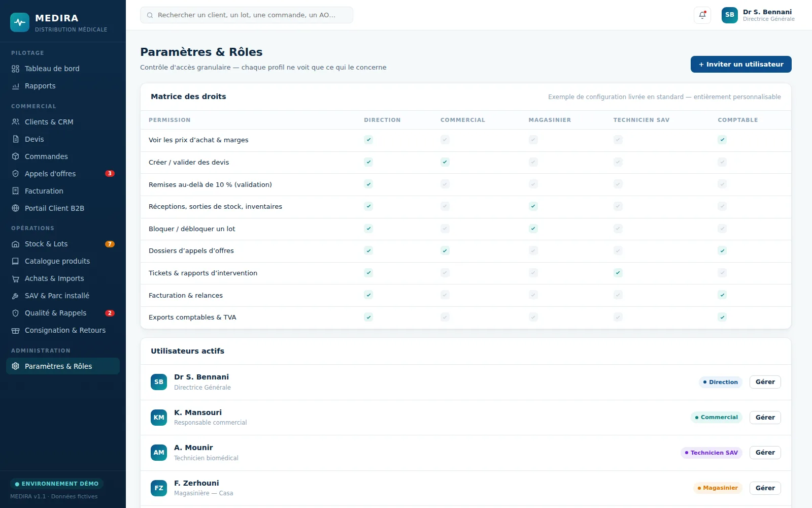Click the SB avatar in the top bar
812x508 pixels.
click(x=730, y=15)
